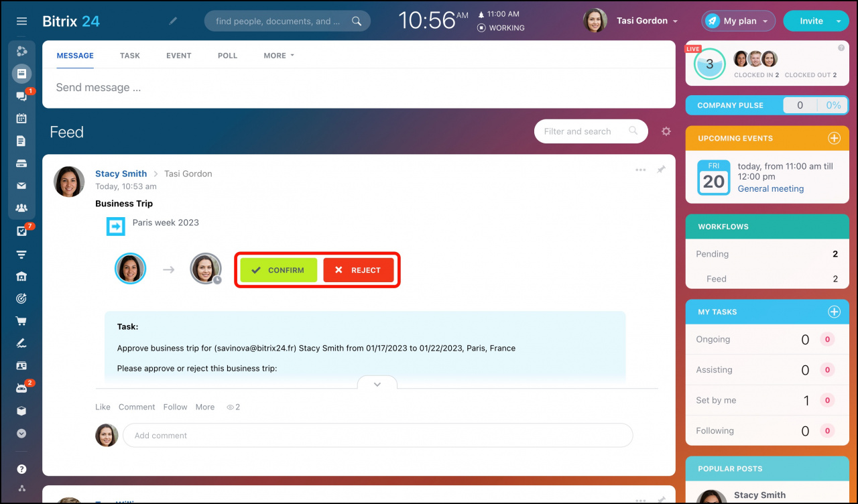This screenshot has height=504, width=858.
Task: Open the Webmail envelope icon
Action: [x=21, y=186]
